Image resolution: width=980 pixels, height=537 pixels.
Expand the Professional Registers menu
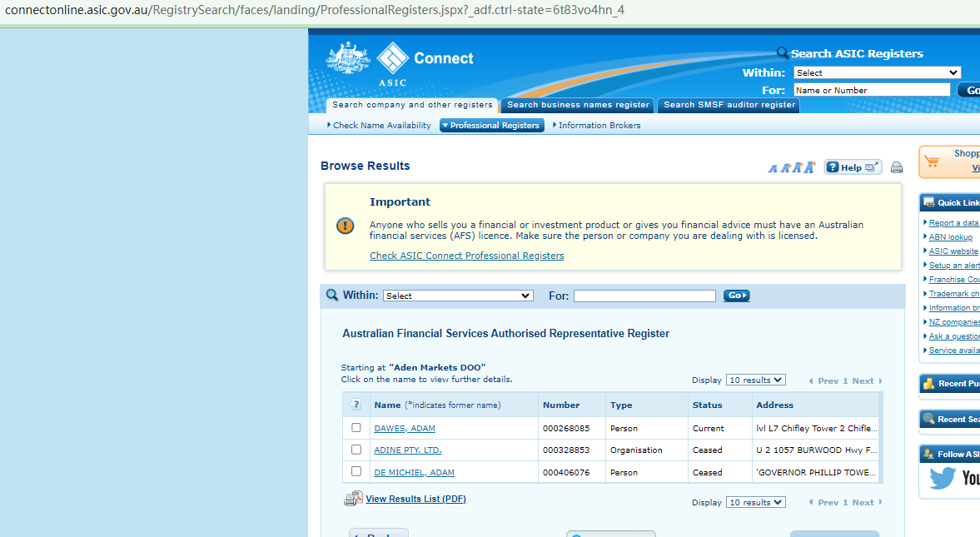(x=492, y=125)
